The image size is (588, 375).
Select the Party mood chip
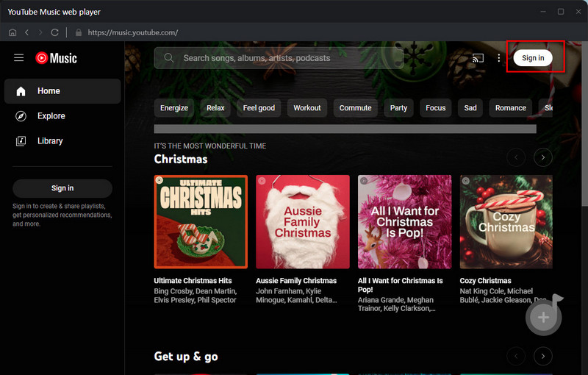point(398,108)
